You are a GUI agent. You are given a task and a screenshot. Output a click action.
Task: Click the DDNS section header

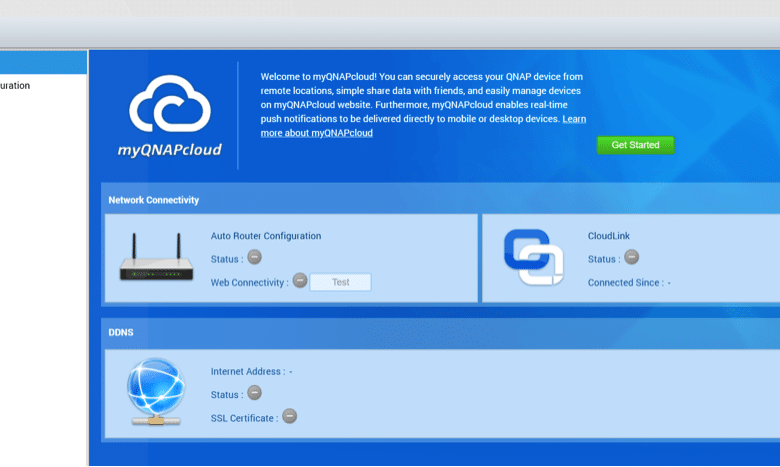[121, 332]
